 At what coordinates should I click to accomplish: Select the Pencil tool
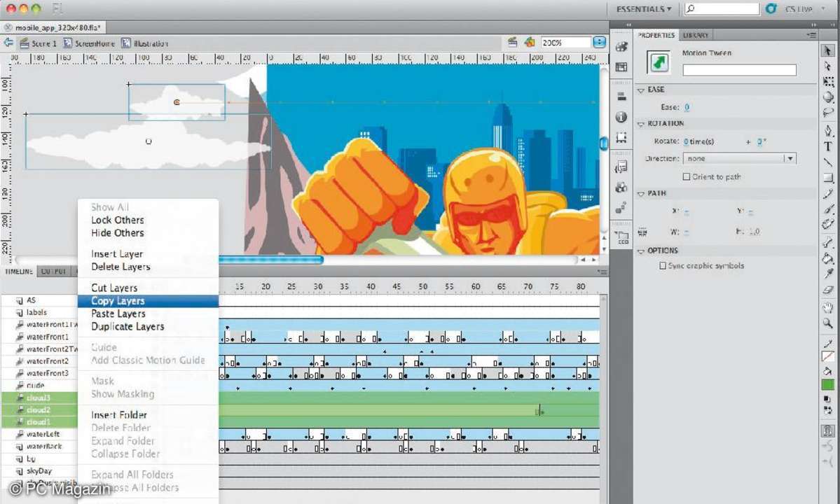coord(828,194)
